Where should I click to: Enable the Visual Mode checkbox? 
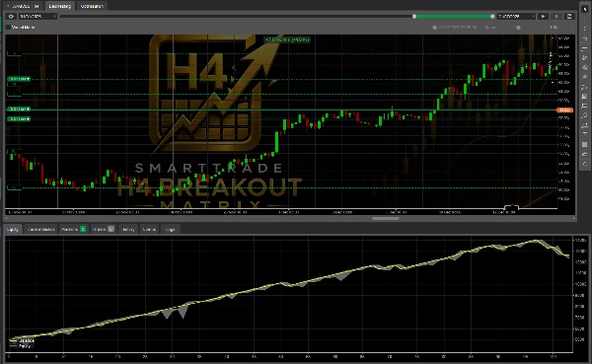coord(8,28)
